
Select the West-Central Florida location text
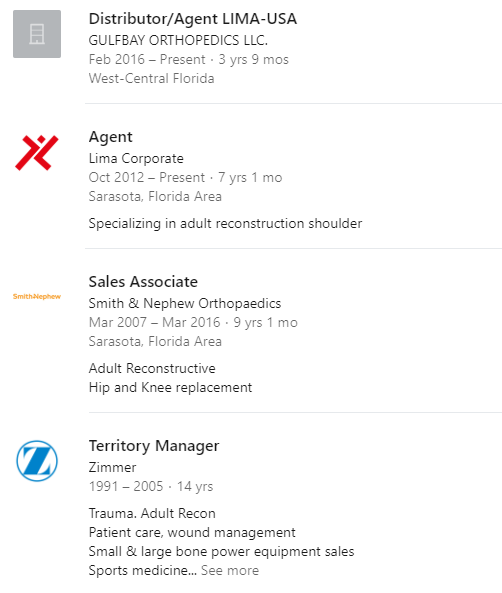151,78
